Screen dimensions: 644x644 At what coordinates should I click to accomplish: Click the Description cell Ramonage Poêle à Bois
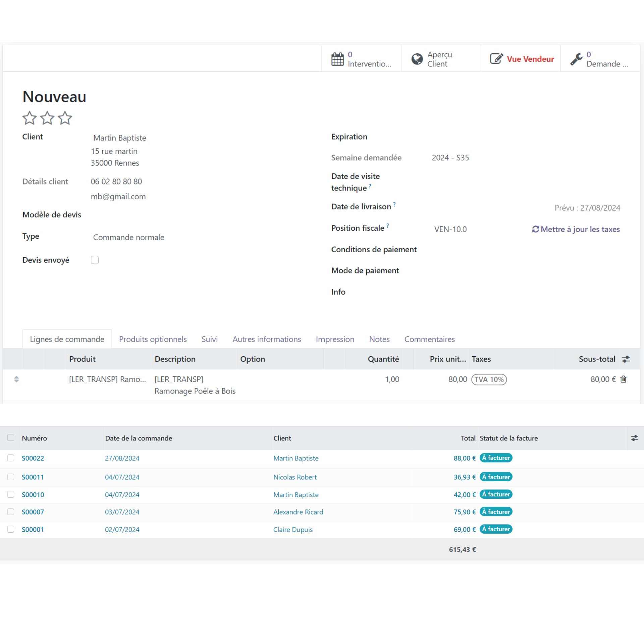pos(195,385)
